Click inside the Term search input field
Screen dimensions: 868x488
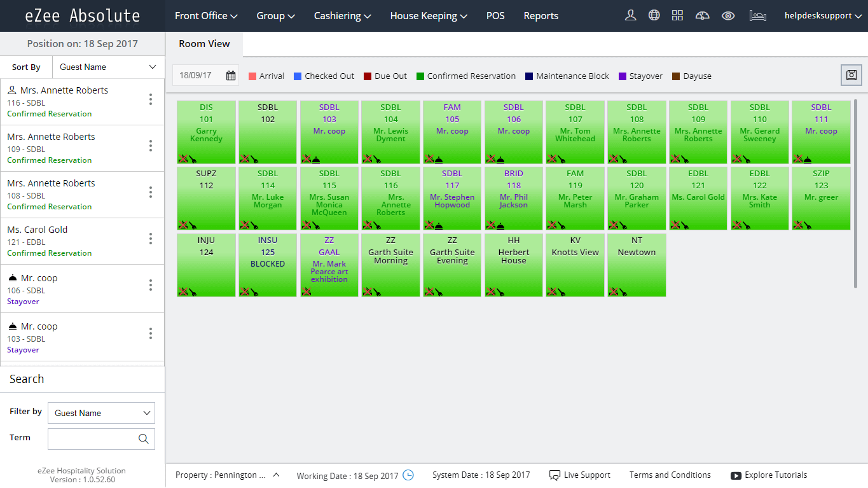pos(92,439)
